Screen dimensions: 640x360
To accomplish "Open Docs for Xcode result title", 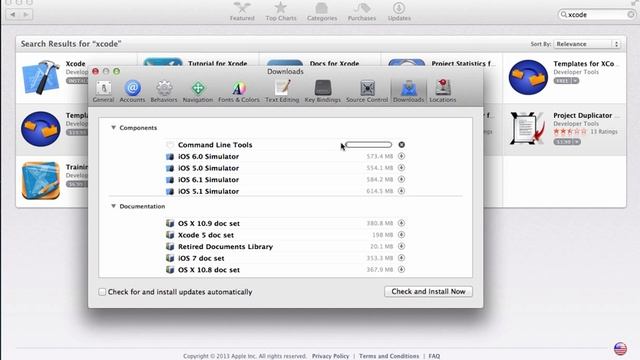I will tap(334, 64).
